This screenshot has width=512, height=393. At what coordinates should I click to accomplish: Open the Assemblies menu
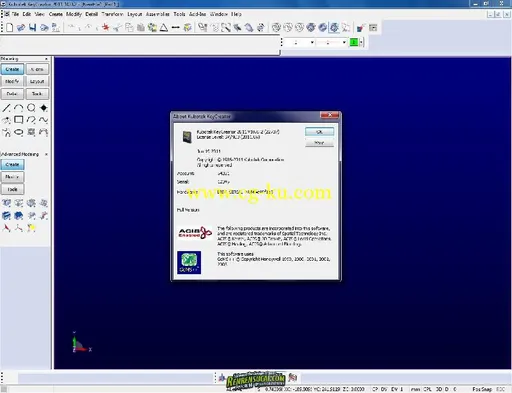click(x=157, y=14)
